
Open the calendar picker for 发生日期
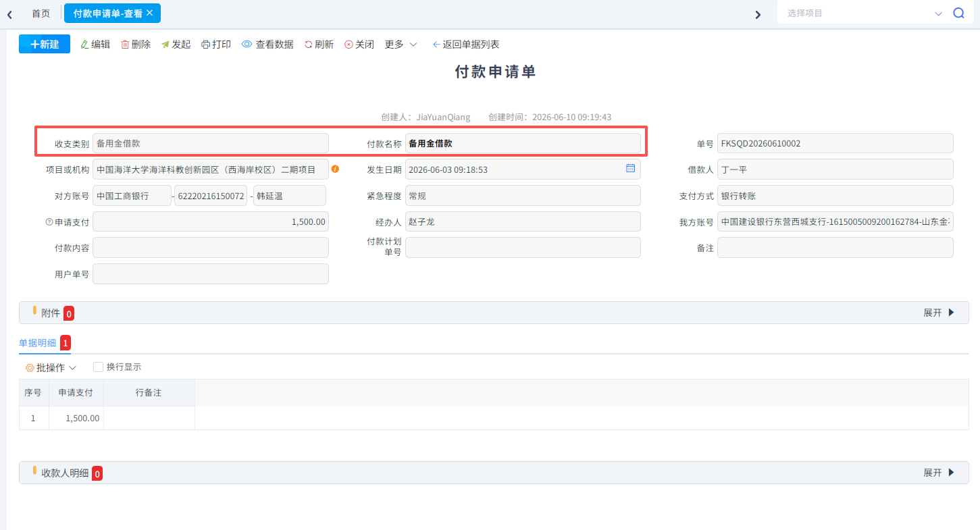tap(630, 168)
